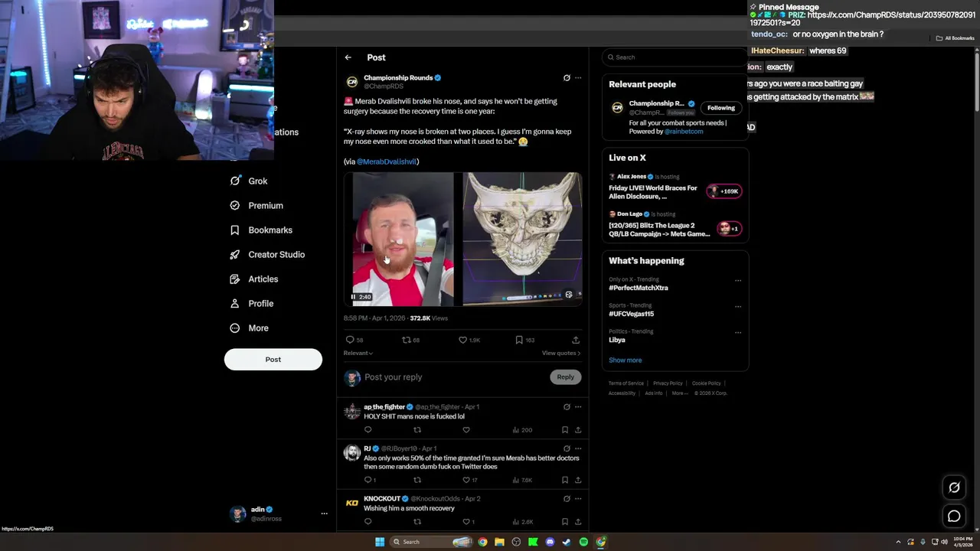Open View quotes link
Viewport: 980px width, 551px height.
pyautogui.click(x=561, y=353)
